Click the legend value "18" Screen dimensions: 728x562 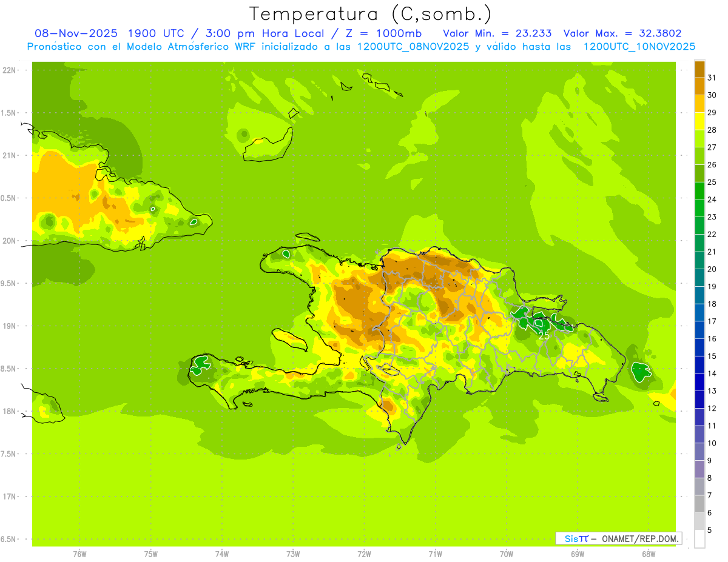coord(712,304)
